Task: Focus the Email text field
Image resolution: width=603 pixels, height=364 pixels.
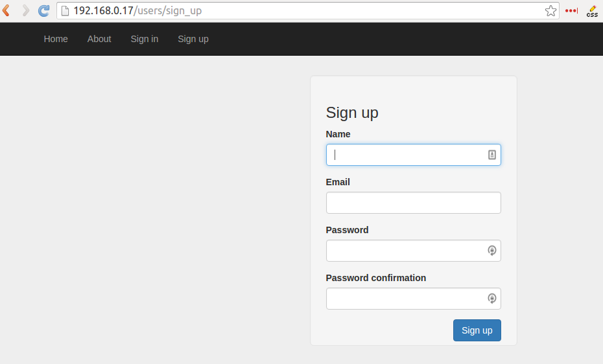Action: (414, 203)
